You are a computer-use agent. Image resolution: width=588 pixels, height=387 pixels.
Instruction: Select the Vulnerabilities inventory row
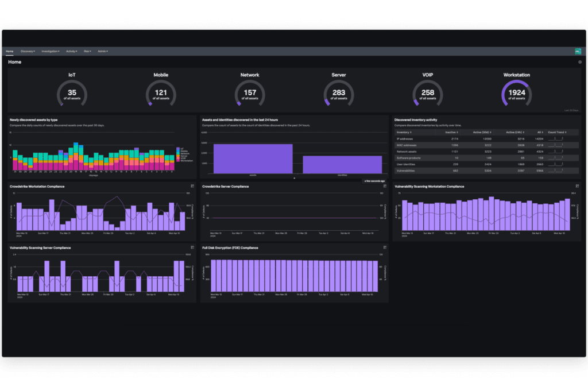pyautogui.click(x=486, y=171)
